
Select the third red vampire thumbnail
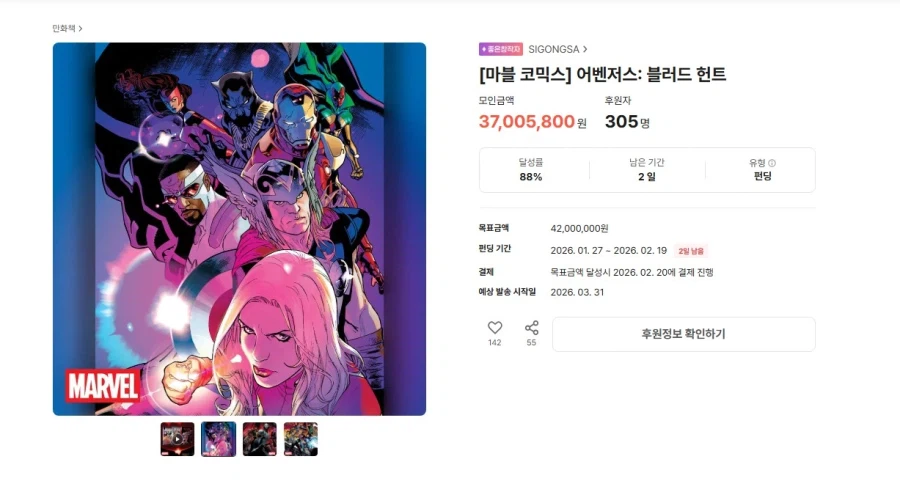coord(259,439)
